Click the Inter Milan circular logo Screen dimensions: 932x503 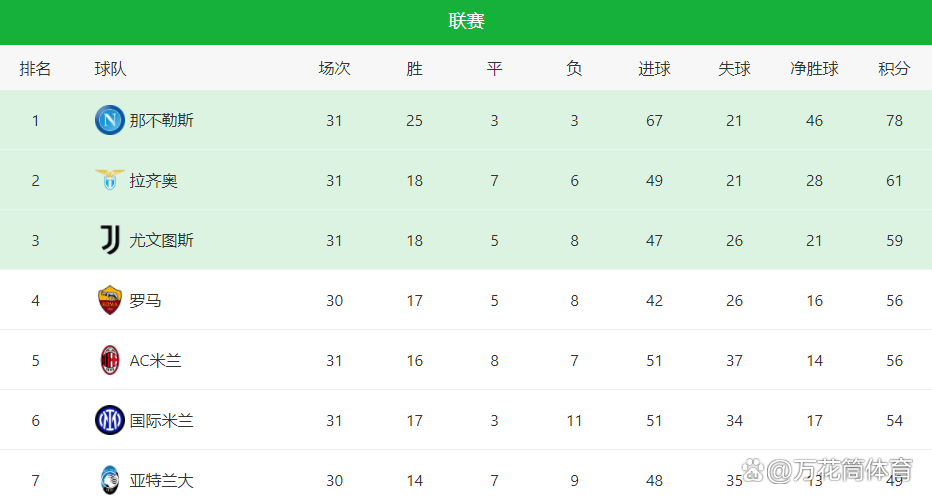110,420
